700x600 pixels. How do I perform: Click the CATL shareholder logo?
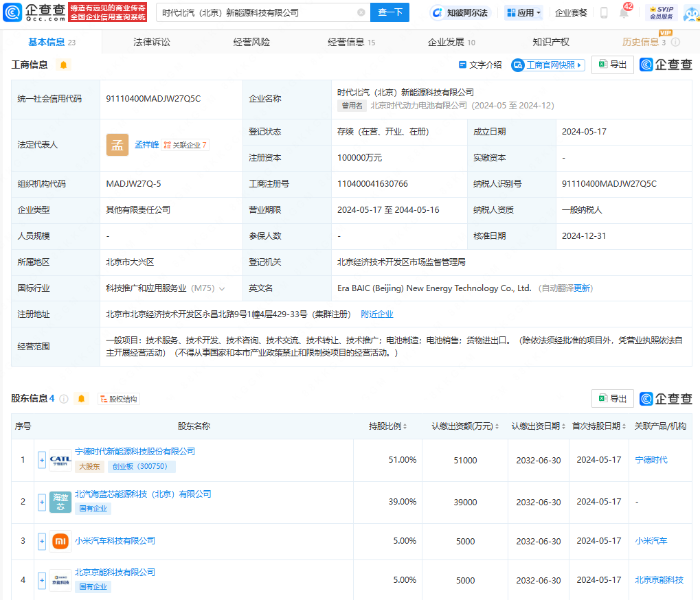tap(60, 460)
